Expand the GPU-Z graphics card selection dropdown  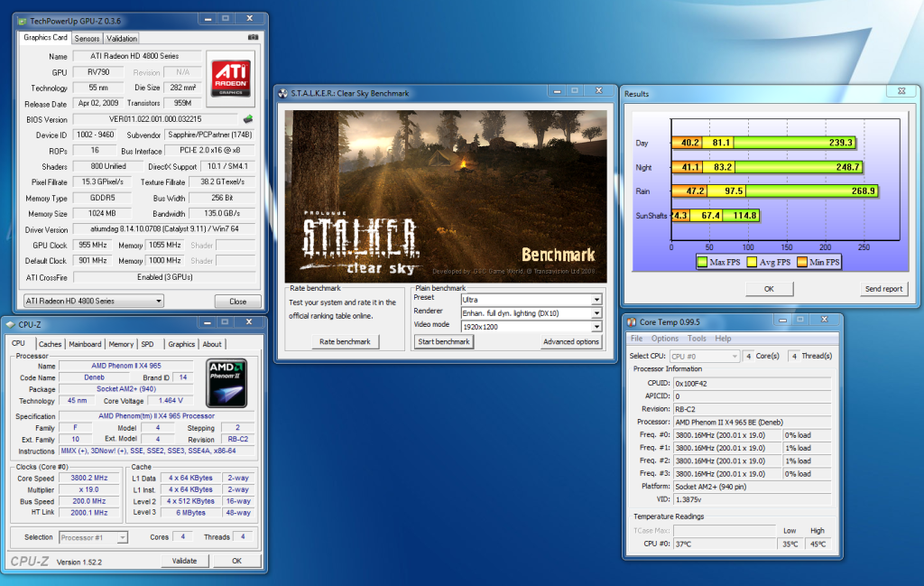tap(158, 301)
